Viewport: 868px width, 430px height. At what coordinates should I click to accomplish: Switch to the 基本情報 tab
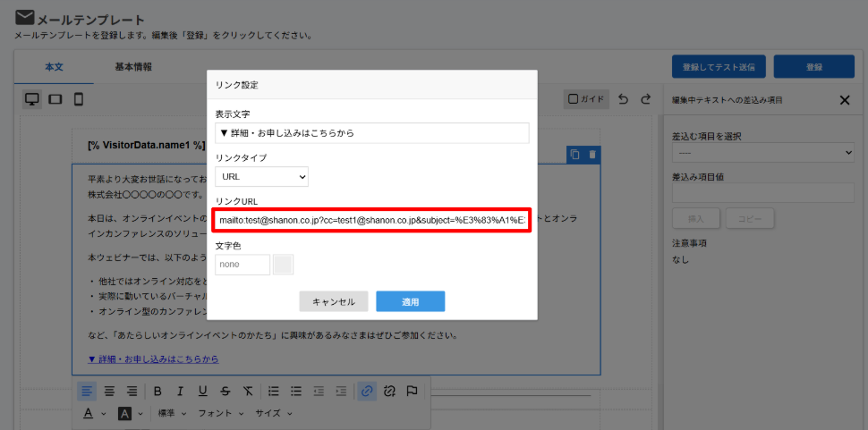(x=133, y=67)
